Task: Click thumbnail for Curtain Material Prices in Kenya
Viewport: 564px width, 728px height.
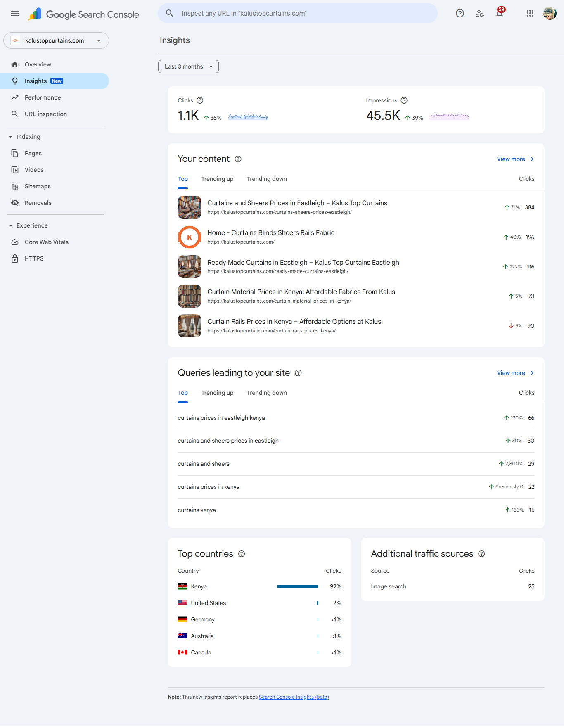Action: pyautogui.click(x=190, y=296)
